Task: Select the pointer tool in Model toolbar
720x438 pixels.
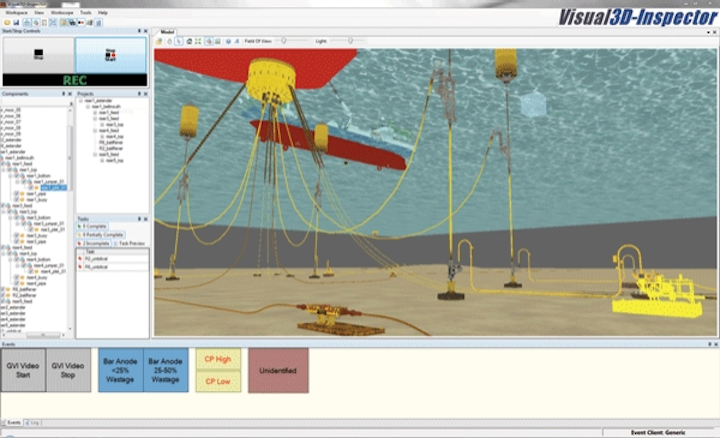Action: pyautogui.click(x=179, y=41)
